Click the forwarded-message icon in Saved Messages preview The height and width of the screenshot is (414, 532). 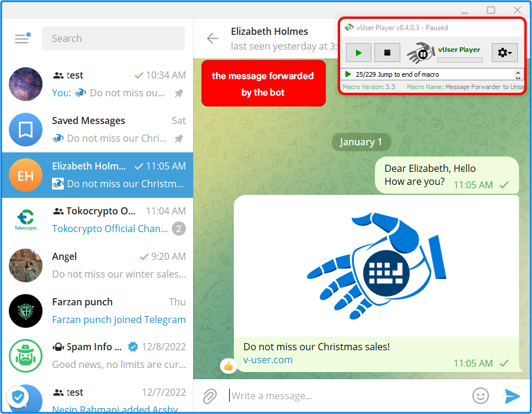(58, 138)
